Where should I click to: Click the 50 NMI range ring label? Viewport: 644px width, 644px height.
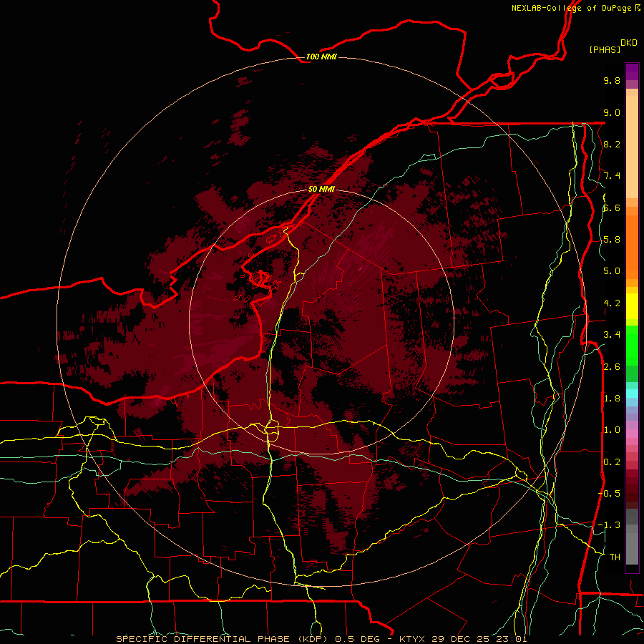point(321,189)
